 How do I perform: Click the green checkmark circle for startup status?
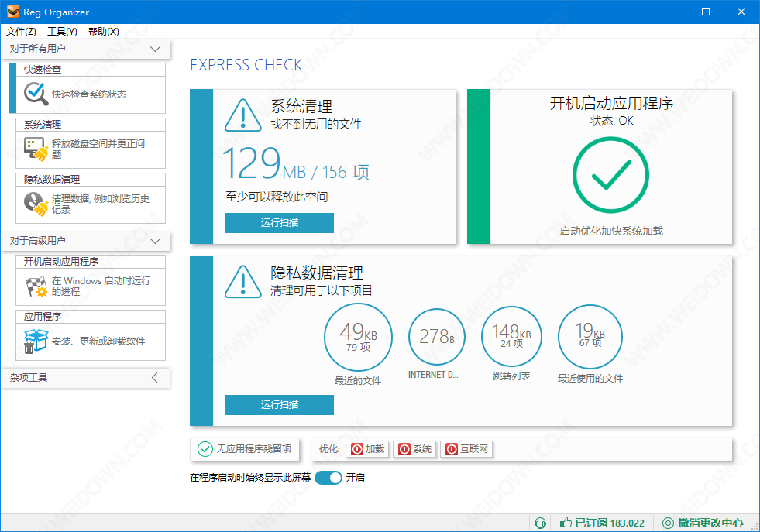610,177
